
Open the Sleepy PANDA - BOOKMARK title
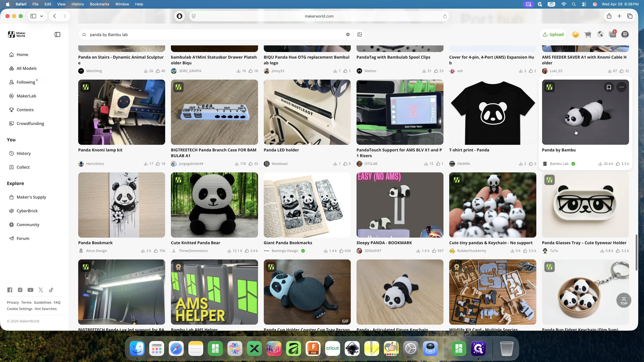click(384, 243)
